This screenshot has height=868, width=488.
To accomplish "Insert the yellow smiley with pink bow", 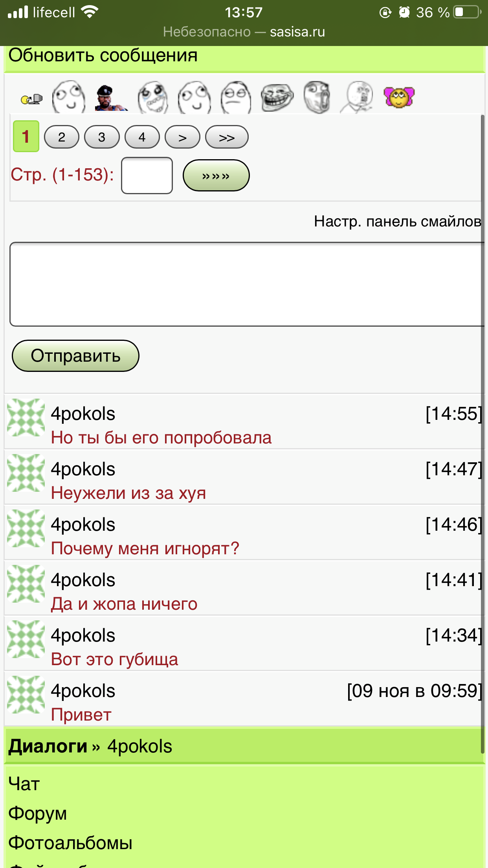I will (399, 97).
